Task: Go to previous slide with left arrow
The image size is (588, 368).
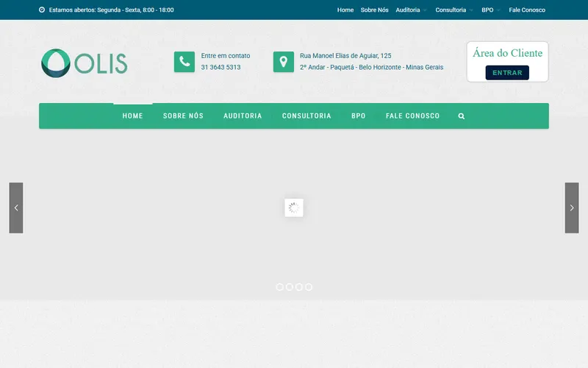Action: click(x=16, y=208)
